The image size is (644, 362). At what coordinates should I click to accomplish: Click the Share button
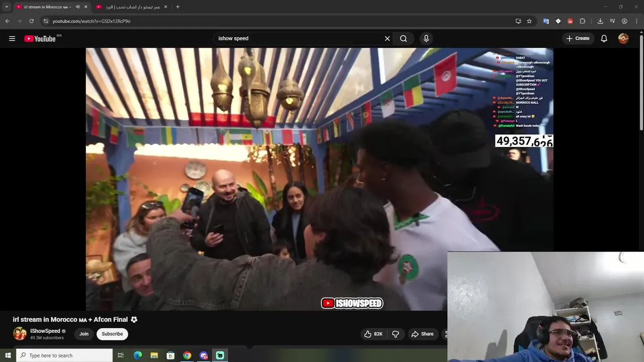(422, 334)
